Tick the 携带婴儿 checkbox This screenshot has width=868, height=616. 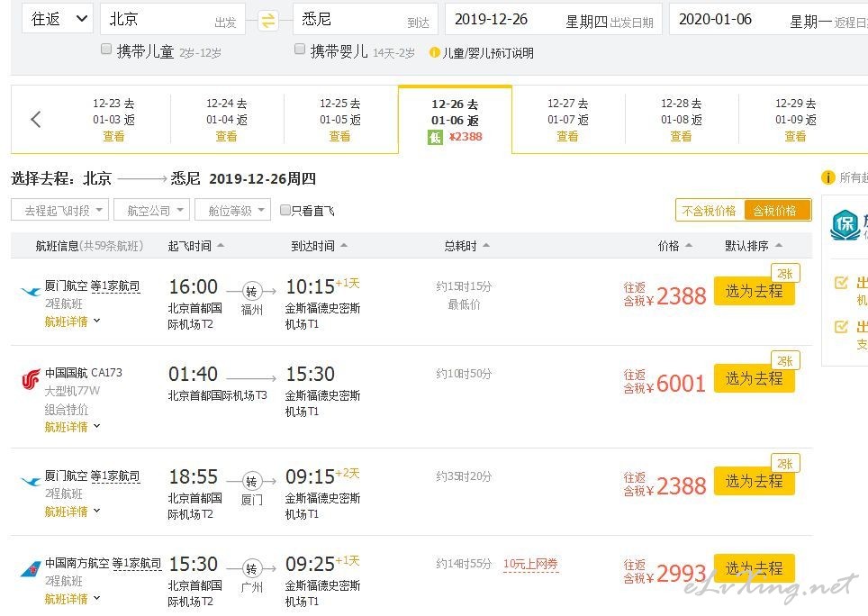(x=300, y=50)
